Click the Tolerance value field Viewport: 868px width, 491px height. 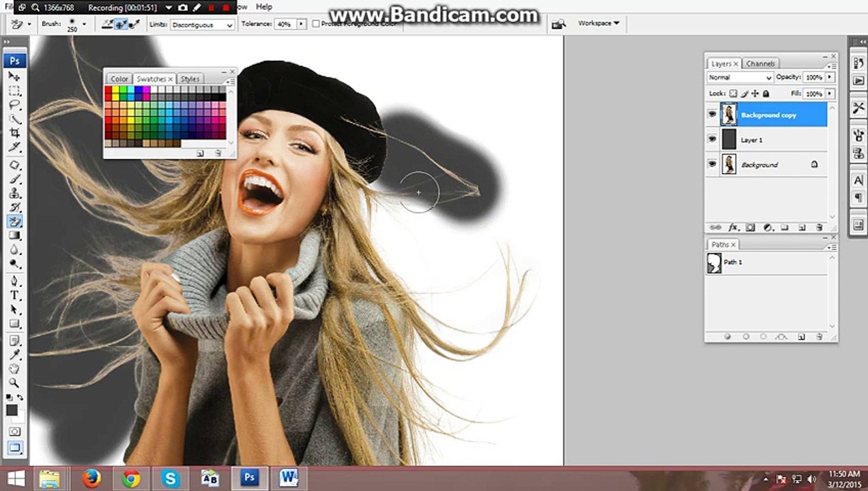[x=285, y=24]
